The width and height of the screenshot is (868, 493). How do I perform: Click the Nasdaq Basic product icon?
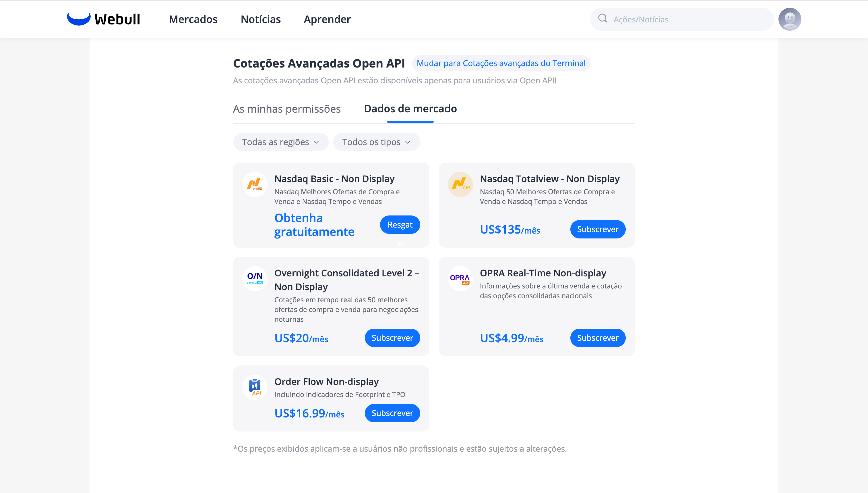255,184
